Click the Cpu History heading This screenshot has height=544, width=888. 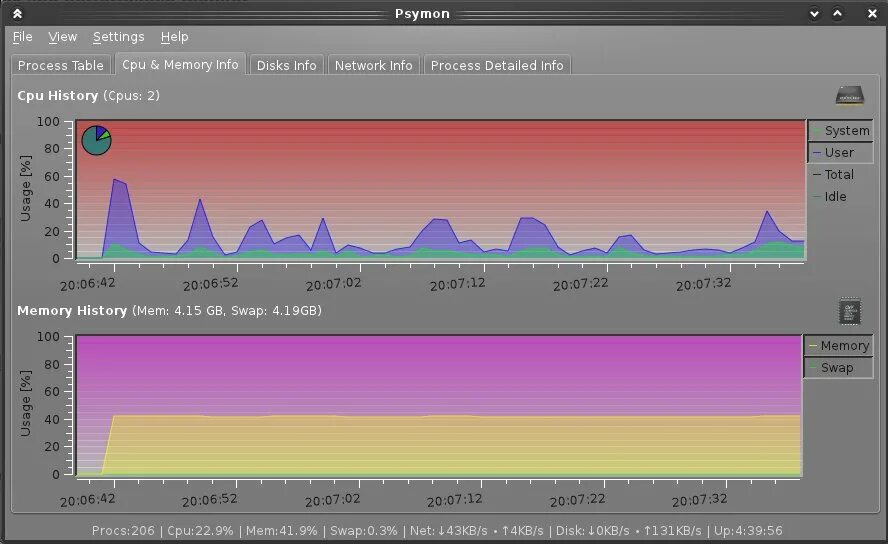tap(58, 96)
